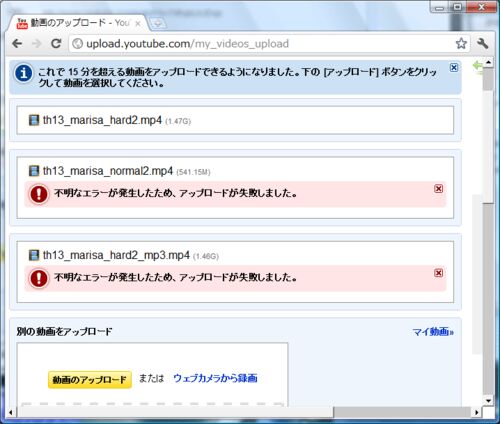The image size is (500, 424).
Task: Reload the page with the refresh icon
Action: [56, 43]
